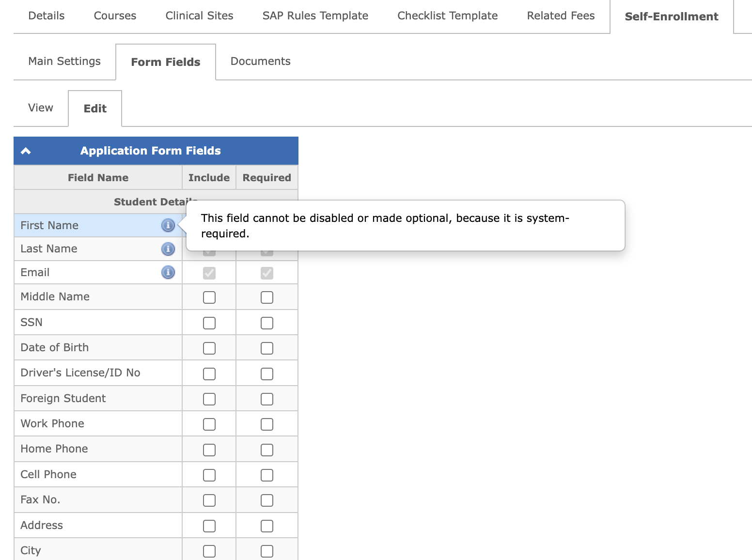Click the Required column header
Viewport: 752px width, 560px height.
point(266,178)
